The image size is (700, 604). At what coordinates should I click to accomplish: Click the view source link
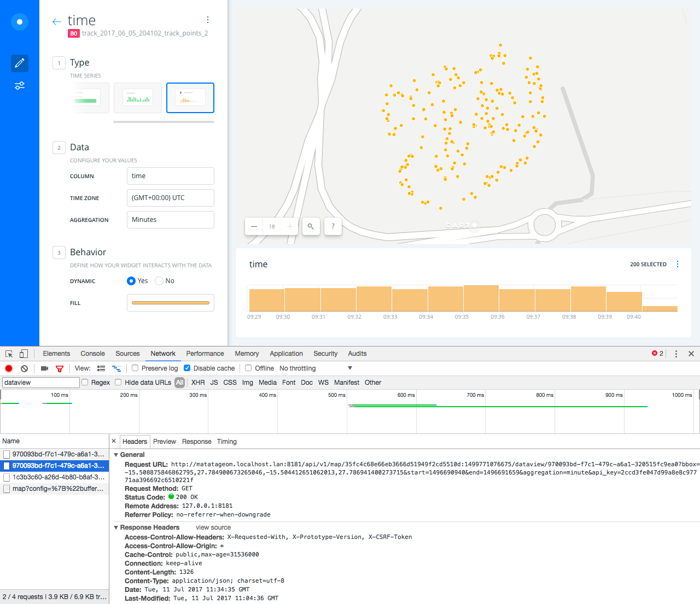coord(213,527)
